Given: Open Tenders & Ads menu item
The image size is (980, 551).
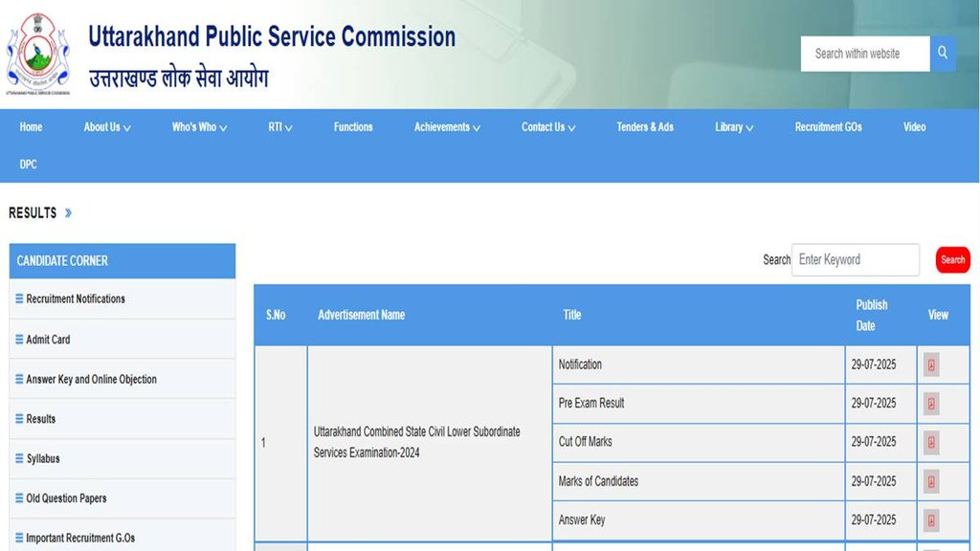Looking at the screenshot, I should (645, 127).
